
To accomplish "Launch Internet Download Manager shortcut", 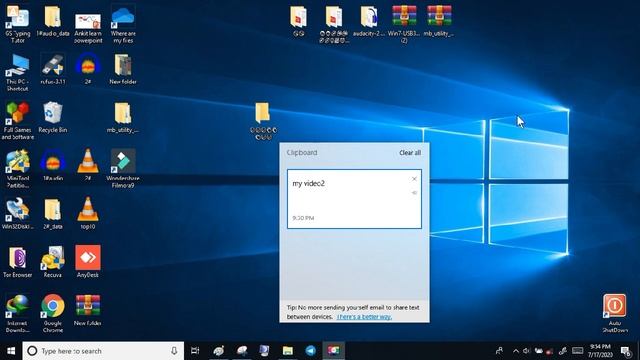I will (x=18, y=313).
